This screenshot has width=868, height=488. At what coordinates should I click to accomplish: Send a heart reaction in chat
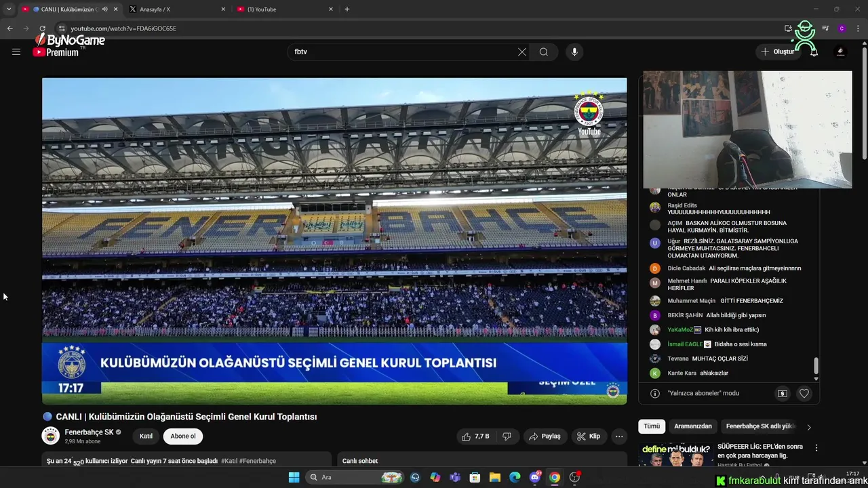tap(804, 393)
